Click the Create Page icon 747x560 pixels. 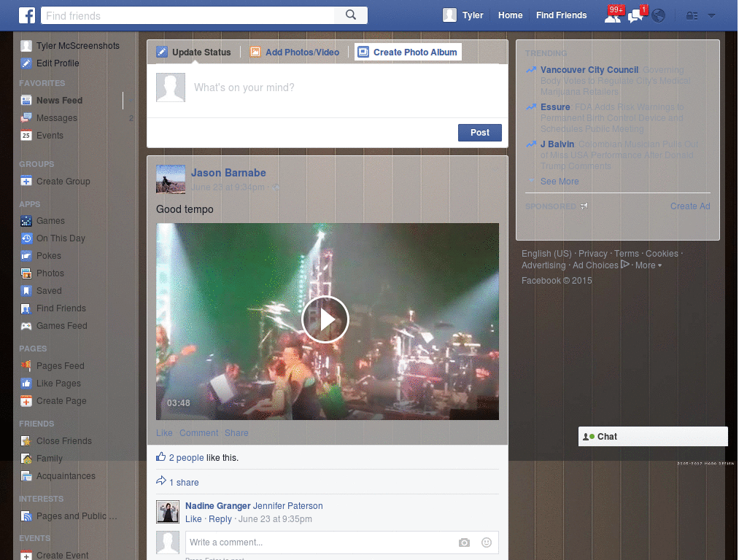[x=26, y=401]
